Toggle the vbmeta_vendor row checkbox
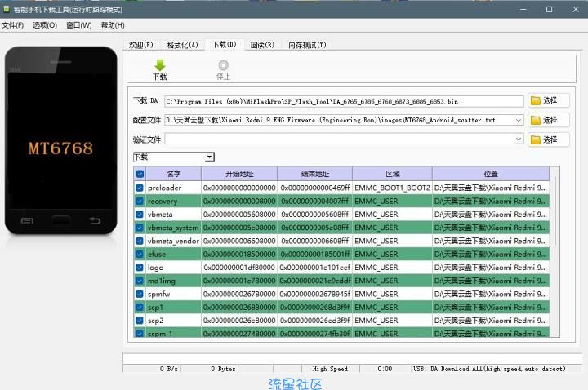Viewport: 588px width, 390px height. (140, 241)
